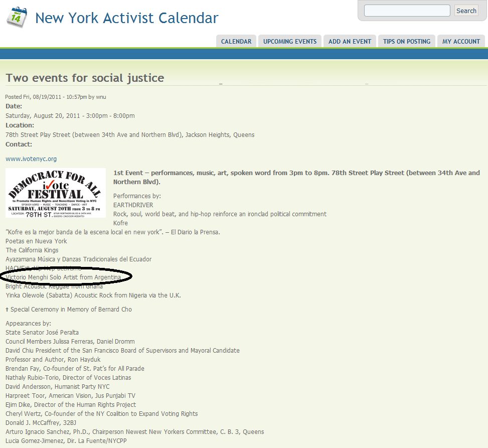The width and height of the screenshot is (488, 448).
Task: Follow the www.ivotenyc.org link
Action: click(x=31, y=159)
